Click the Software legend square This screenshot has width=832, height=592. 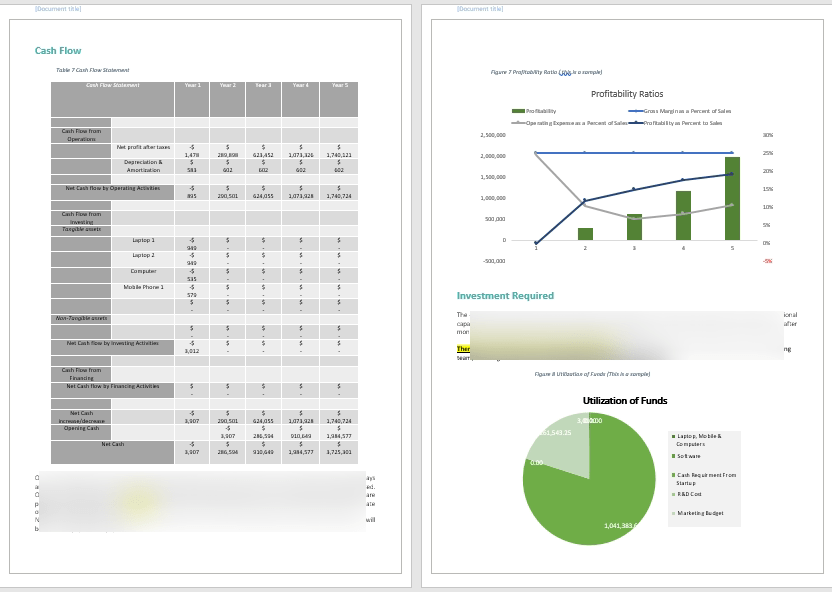click(673, 456)
